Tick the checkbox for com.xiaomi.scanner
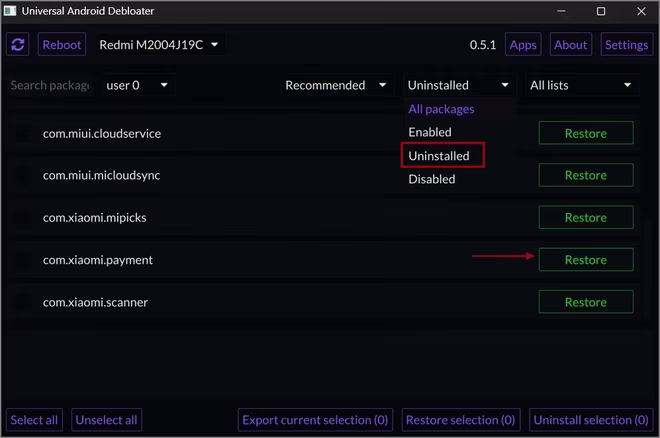660x438 pixels. (23, 302)
